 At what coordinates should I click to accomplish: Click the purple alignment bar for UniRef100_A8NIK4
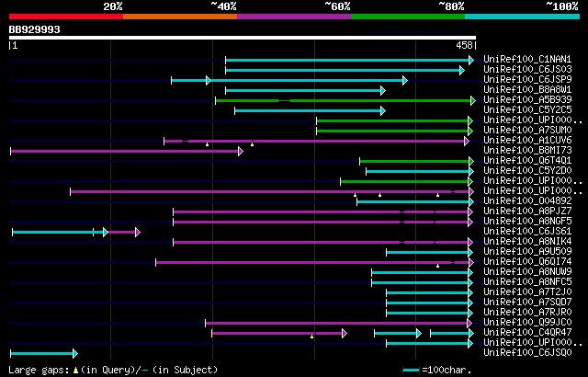point(321,243)
